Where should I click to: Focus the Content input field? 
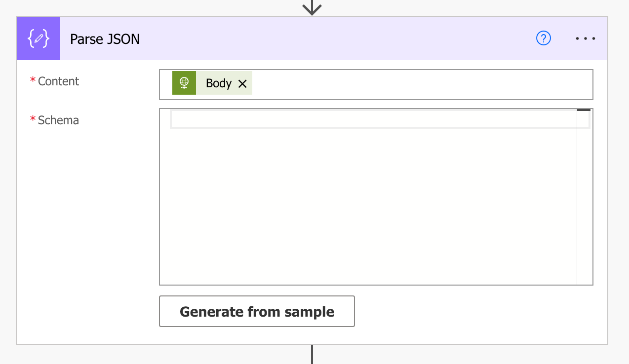coord(375,84)
